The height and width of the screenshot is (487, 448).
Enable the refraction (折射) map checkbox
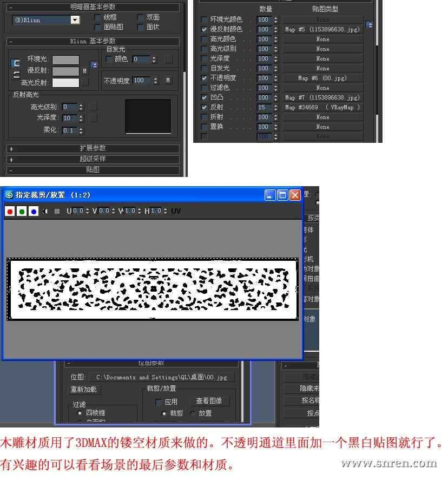click(x=204, y=117)
